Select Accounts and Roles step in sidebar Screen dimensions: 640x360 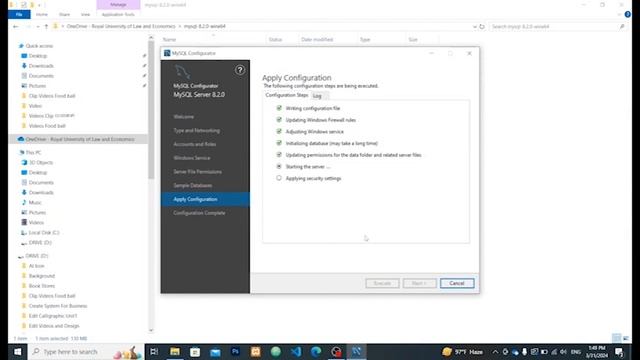point(195,144)
